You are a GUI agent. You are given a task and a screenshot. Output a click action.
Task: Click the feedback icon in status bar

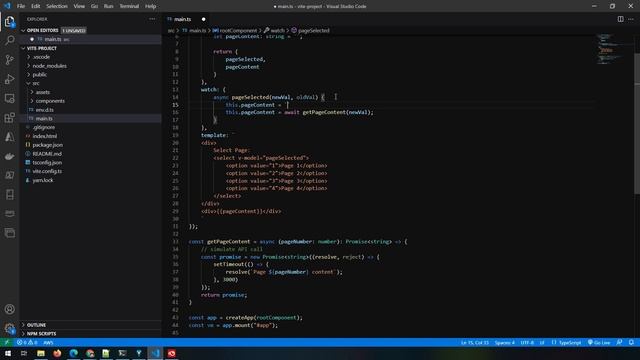pyautogui.click(x=620, y=342)
